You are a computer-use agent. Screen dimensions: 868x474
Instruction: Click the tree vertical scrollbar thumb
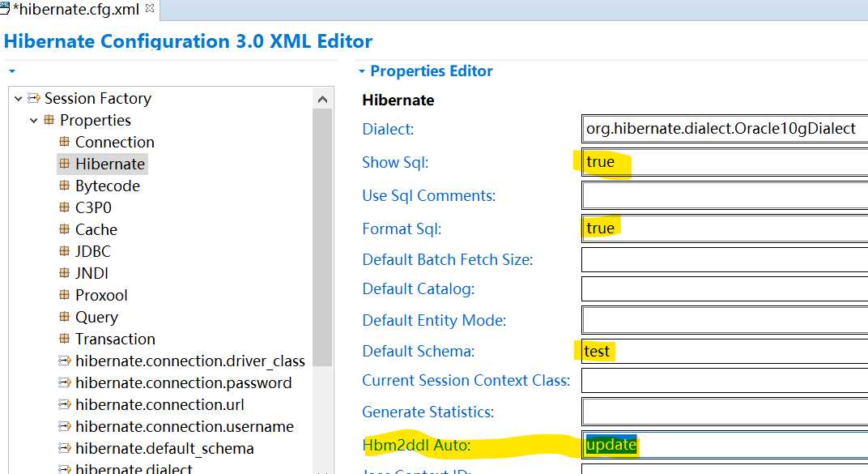pyautogui.click(x=322, y=237)
